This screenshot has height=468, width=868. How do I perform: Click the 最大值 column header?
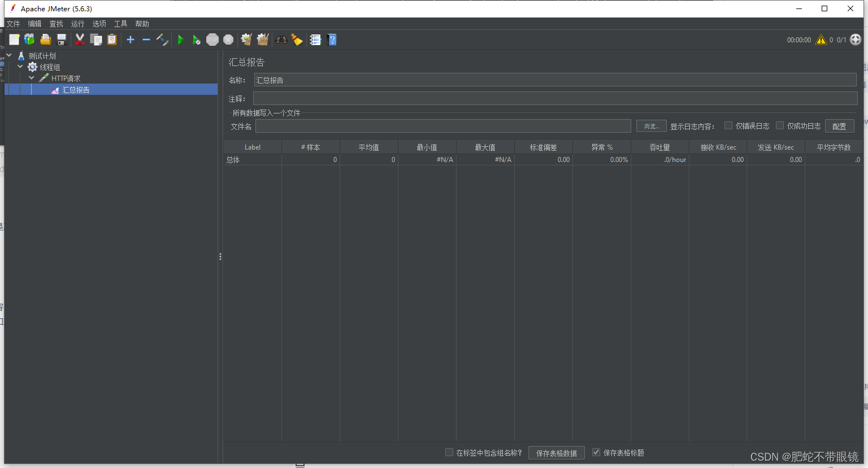(485, 147)
